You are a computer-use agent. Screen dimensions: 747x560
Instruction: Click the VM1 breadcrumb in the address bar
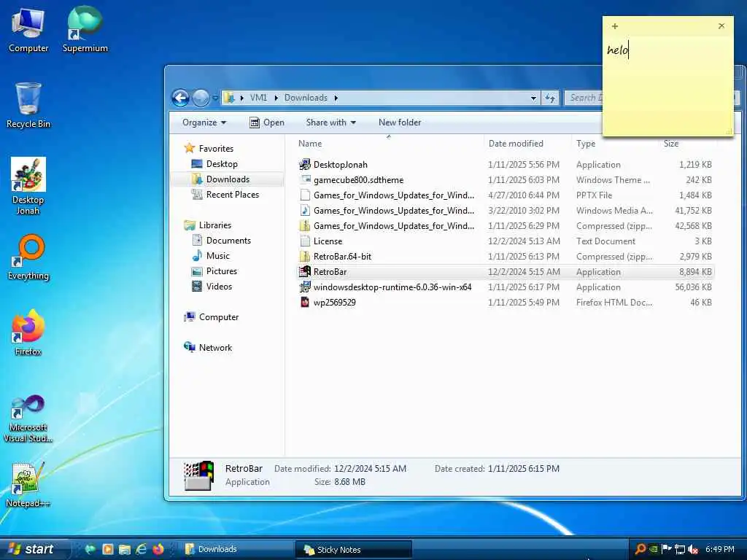258,98
